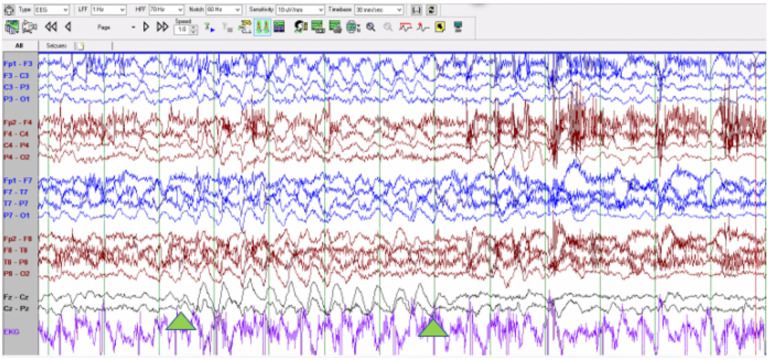Select the P7 - O1 channel label
768x361 pixels.
point(17,216)
